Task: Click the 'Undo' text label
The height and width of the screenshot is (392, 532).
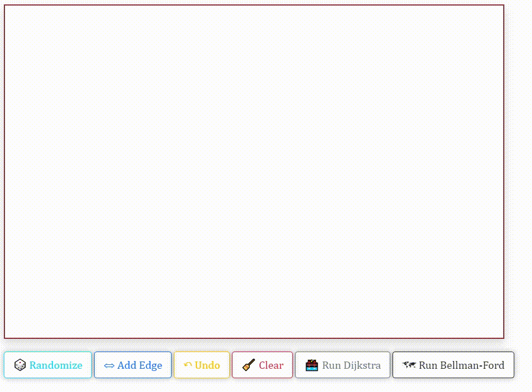Action: pos(207,365)
